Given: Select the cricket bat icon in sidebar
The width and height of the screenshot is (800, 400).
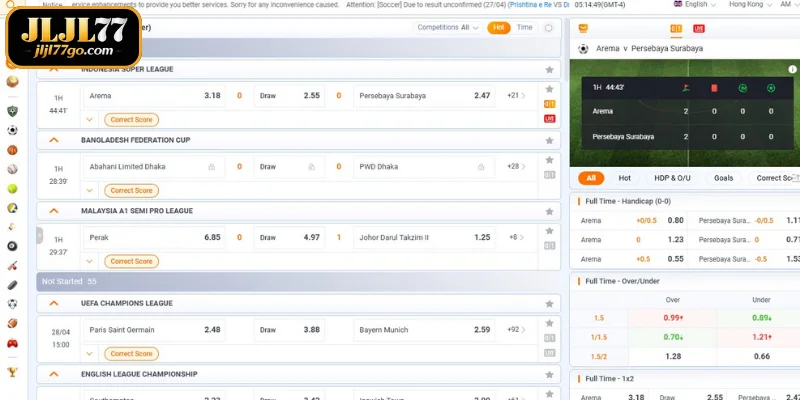Looking at the screenshot, I should point(12,266).
